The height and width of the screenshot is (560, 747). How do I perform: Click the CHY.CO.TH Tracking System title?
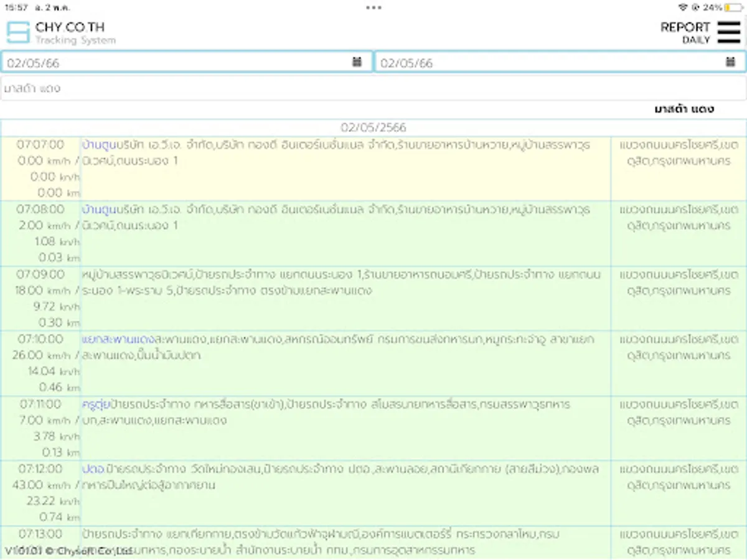75,33
